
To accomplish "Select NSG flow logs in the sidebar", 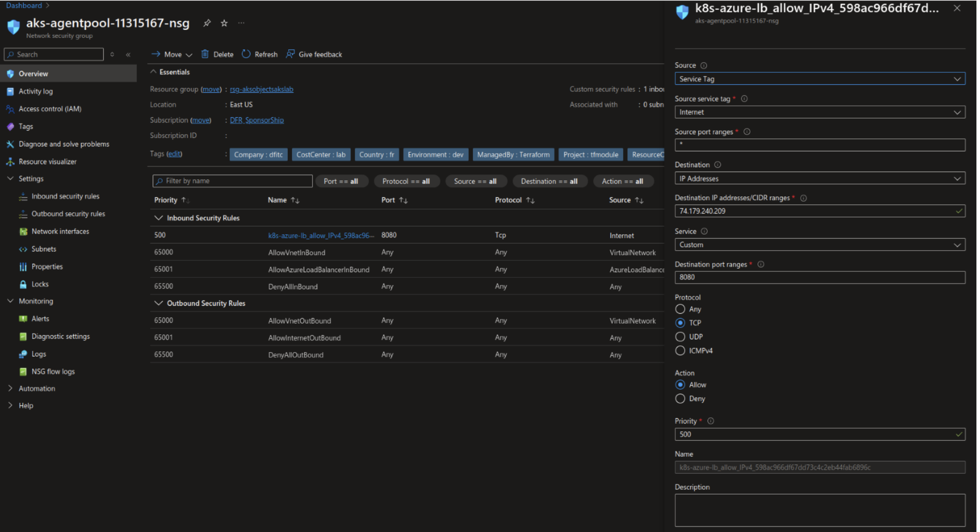I will pos(53,371).
